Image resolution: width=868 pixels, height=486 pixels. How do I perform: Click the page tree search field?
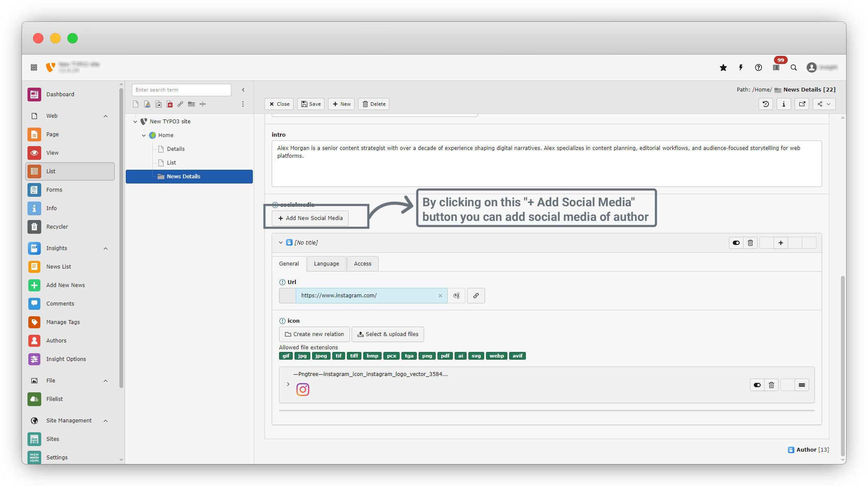(x=181, y=90)
